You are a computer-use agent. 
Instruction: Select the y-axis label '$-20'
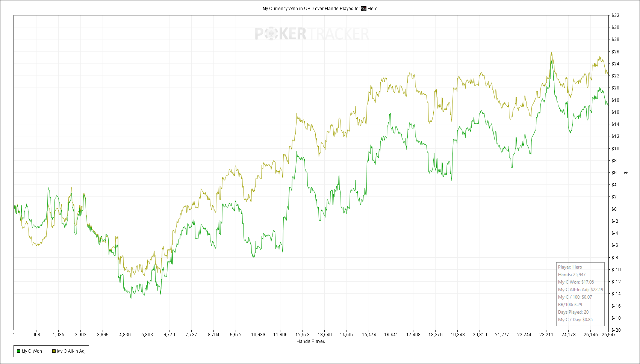pos(616,330)
